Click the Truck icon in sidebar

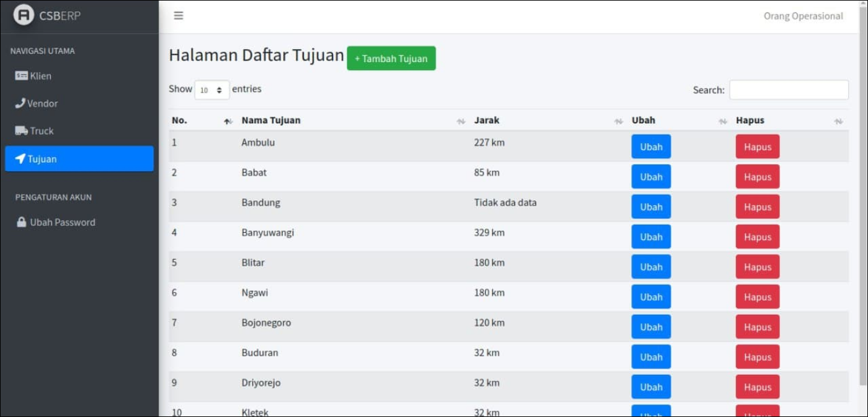point(22,131)
